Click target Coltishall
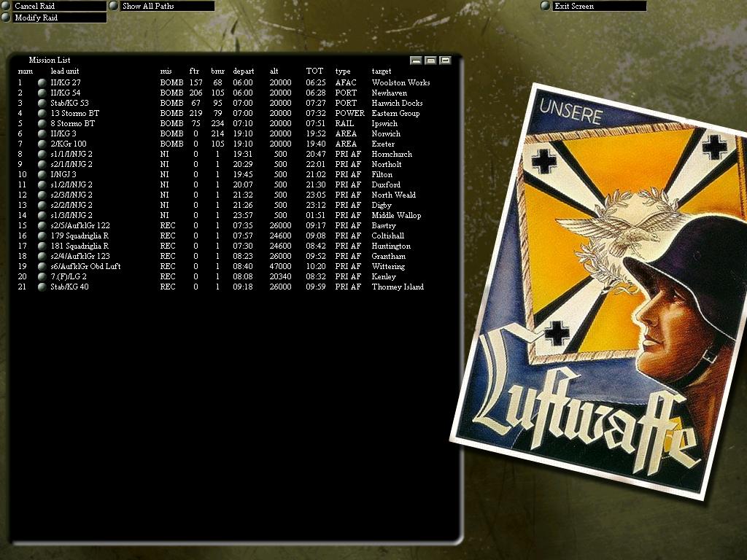Viewport: 747px width, 560px height. click(x=388, y=236)
